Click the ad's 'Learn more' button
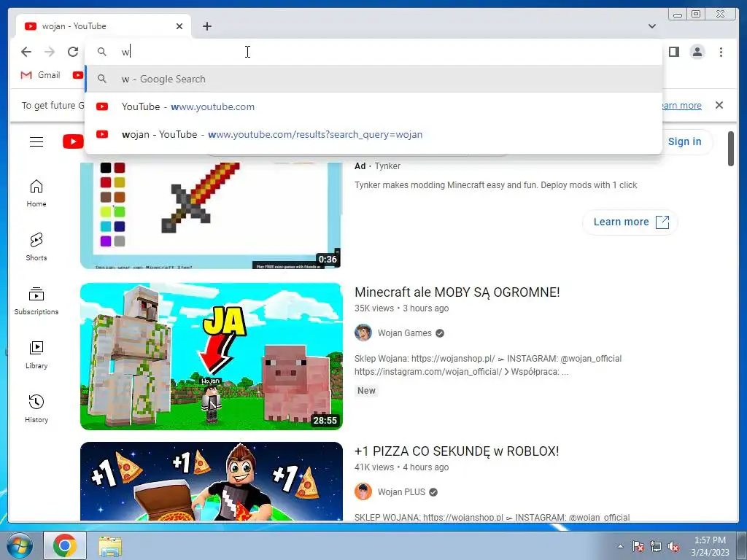This screenshot has width=747, height=560. [x=630, y=222]
